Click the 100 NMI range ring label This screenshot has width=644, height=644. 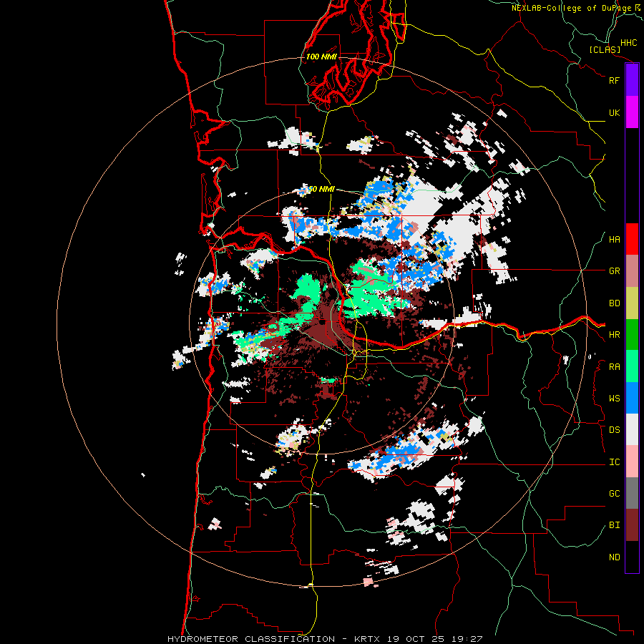coord(321,57)
